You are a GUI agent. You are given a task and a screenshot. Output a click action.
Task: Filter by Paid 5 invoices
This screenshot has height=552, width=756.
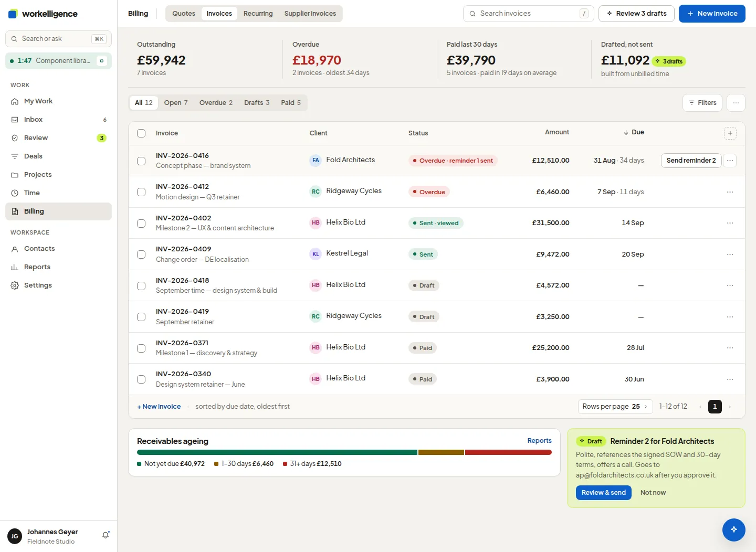tap(291, 103)
